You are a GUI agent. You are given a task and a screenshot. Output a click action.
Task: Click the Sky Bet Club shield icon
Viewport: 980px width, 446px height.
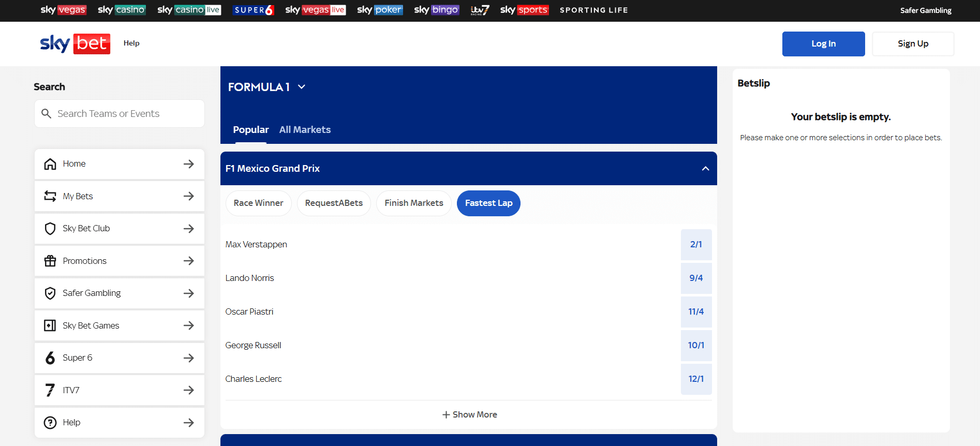click(50, 229)
